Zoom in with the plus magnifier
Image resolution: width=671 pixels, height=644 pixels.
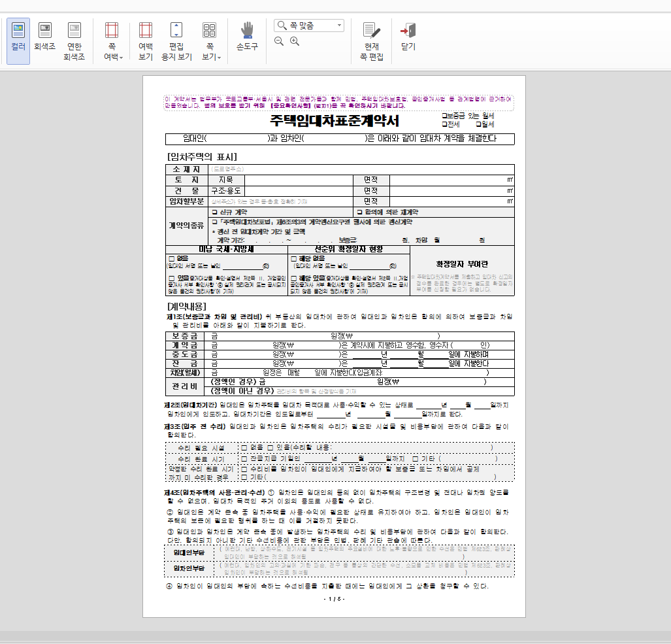click(x=295, y=41)
